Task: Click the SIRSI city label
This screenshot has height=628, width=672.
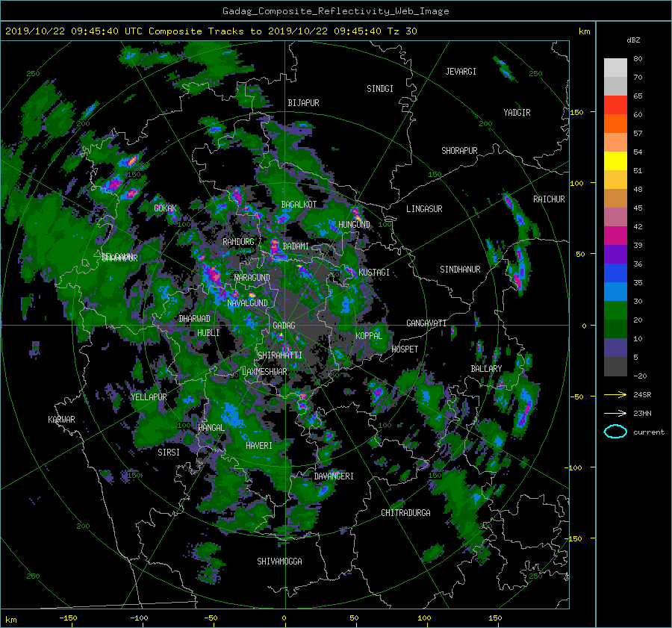Action: coord(169,453)
